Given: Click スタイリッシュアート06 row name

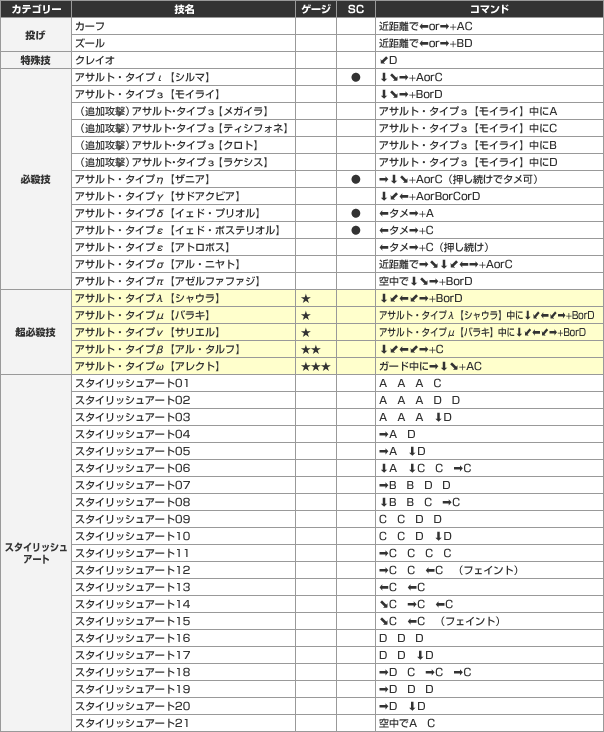Looking at the screenshot, I should pos(132,468).
